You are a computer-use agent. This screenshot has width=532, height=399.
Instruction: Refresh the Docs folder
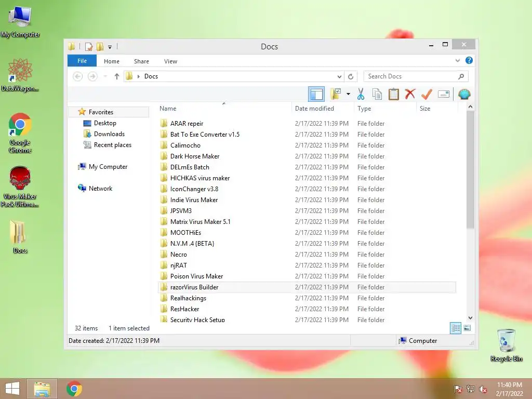(351, 76)
